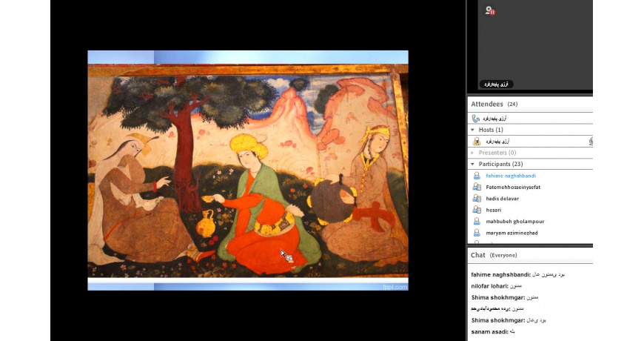
Task: Click fahime naghshbandi's chat message
Action: 517,274
